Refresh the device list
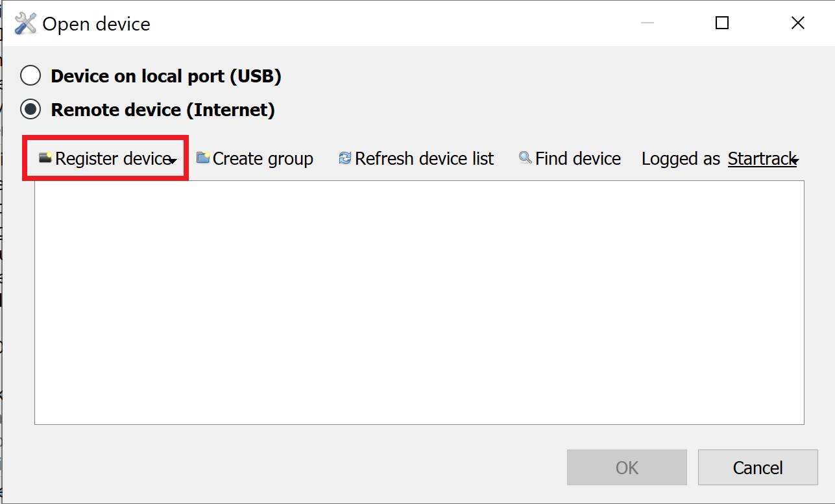 click(416, 159)
